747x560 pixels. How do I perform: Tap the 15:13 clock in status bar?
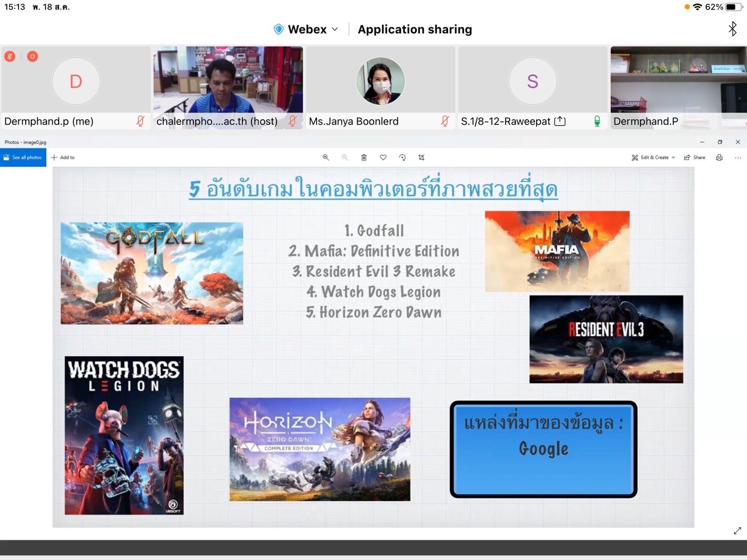(15, 7)
